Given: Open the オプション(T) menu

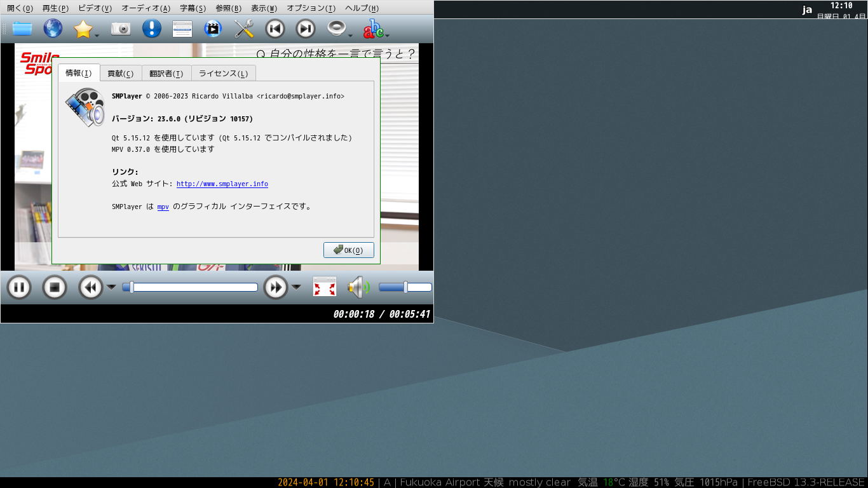Looking at the screenshot, I should tap(311, 8).
